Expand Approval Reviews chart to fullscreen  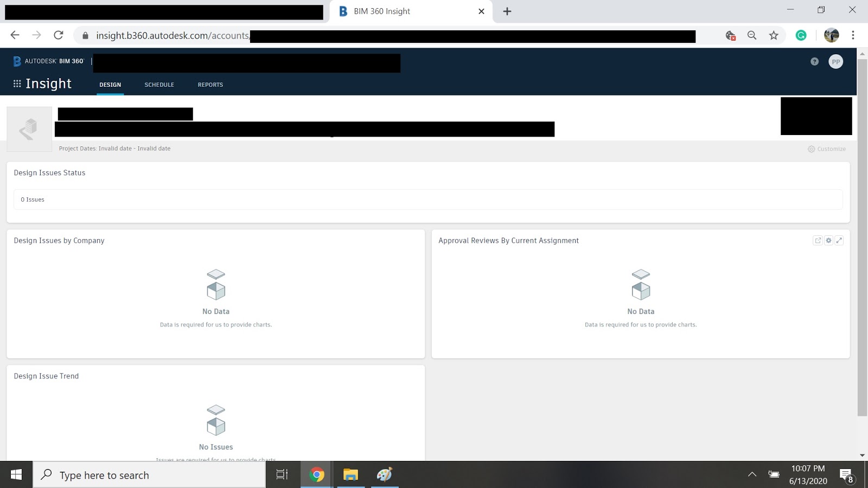tap(839, 240)
